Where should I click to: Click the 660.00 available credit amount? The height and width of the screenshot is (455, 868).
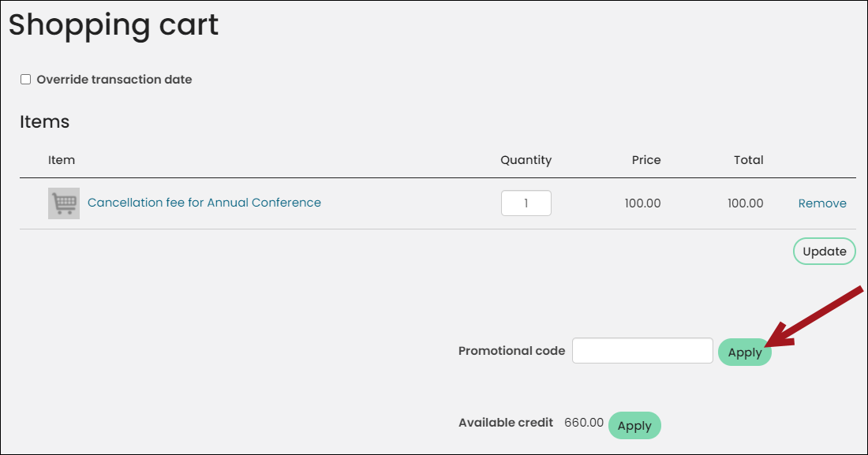tap(584, 423)
